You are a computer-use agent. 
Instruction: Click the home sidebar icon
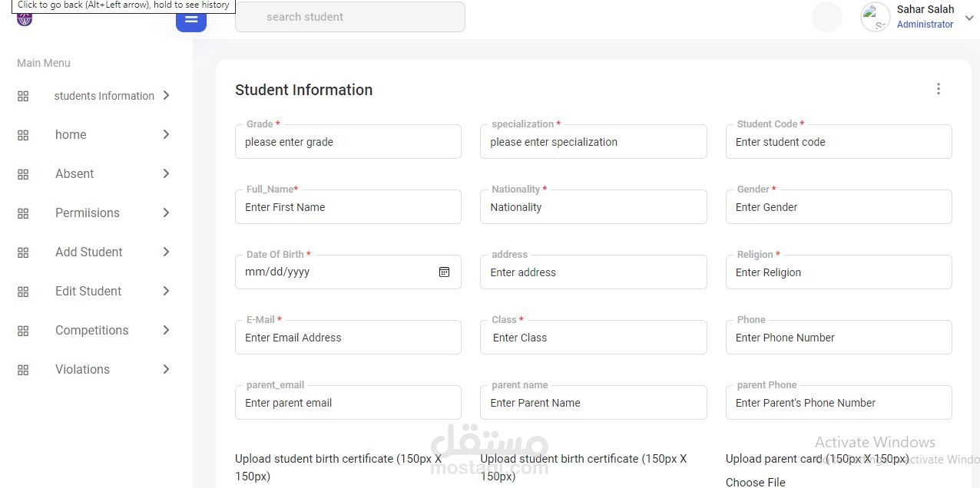22,134
